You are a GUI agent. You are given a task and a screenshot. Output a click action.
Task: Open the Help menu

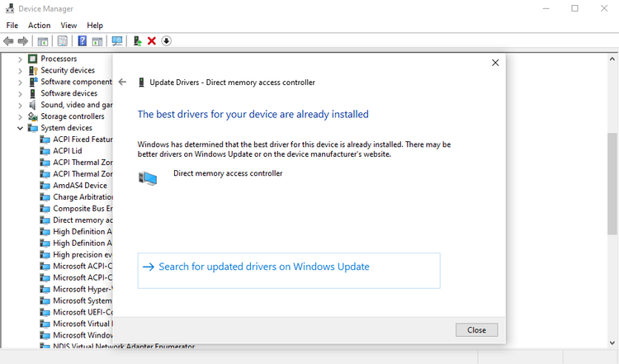coord(95,26)
